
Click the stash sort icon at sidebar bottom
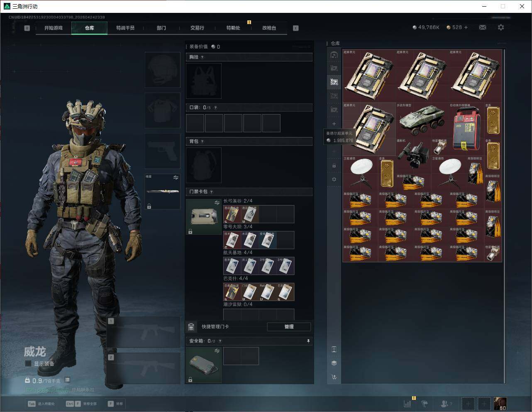point(334,377)
